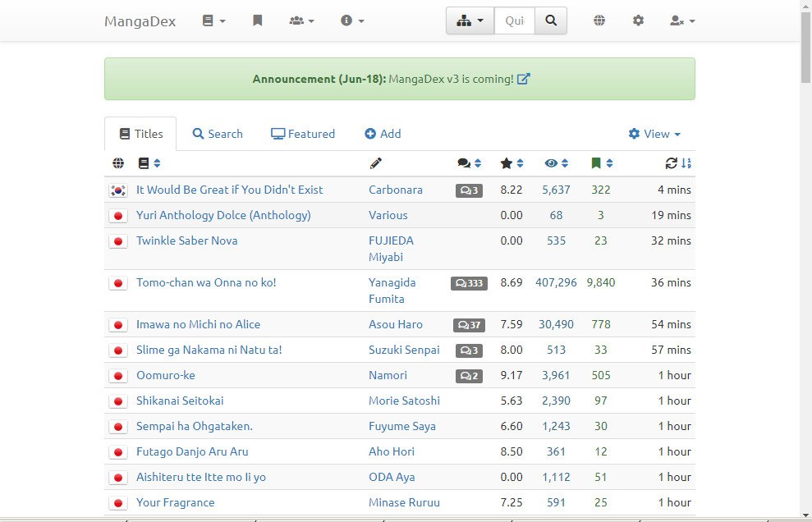Sort table by views eye column
This screenshot has width=812, height=522.
(x=556, y=163)
